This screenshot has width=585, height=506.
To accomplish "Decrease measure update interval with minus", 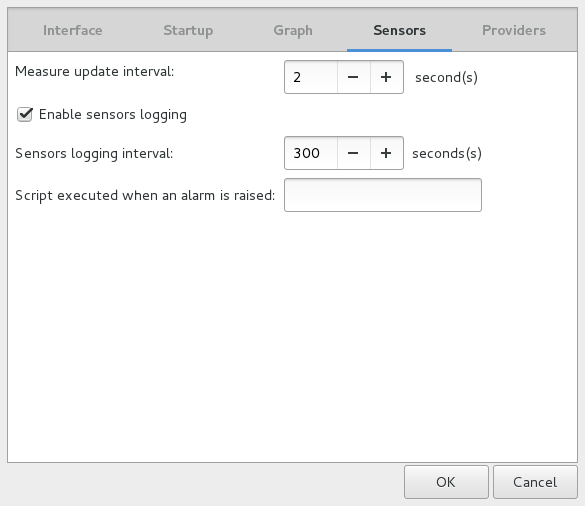I will tap(353, 77).
